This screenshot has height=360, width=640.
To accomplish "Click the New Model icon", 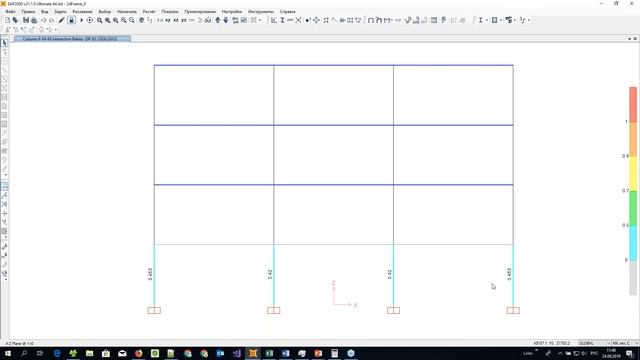I will (x=7, y=20).
